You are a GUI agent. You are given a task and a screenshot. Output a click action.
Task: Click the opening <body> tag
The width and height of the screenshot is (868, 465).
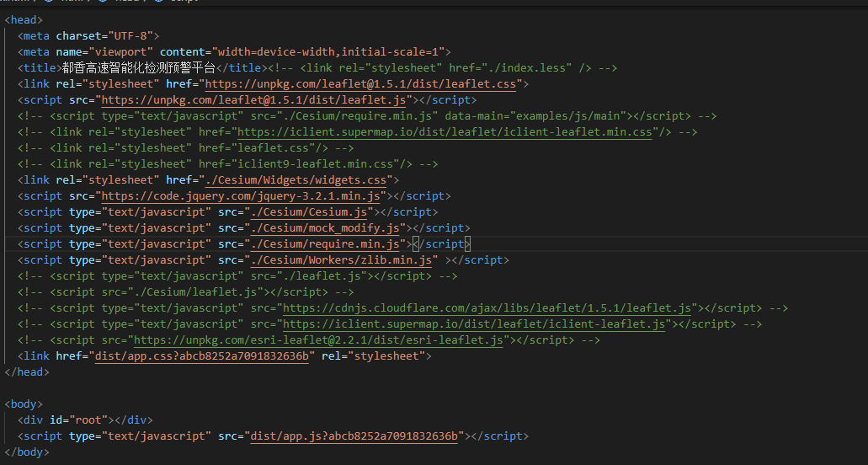click(x=24, y=404)
